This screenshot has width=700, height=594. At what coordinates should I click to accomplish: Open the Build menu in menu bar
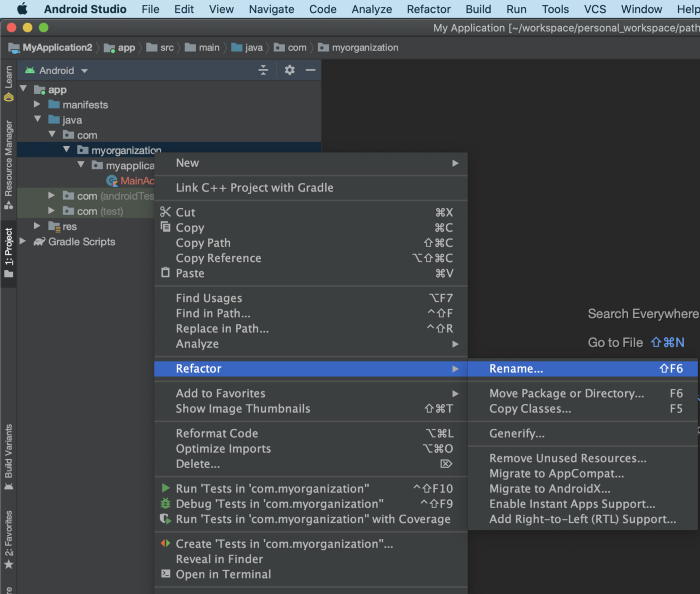pyautogui.click(x=478, y=9)
